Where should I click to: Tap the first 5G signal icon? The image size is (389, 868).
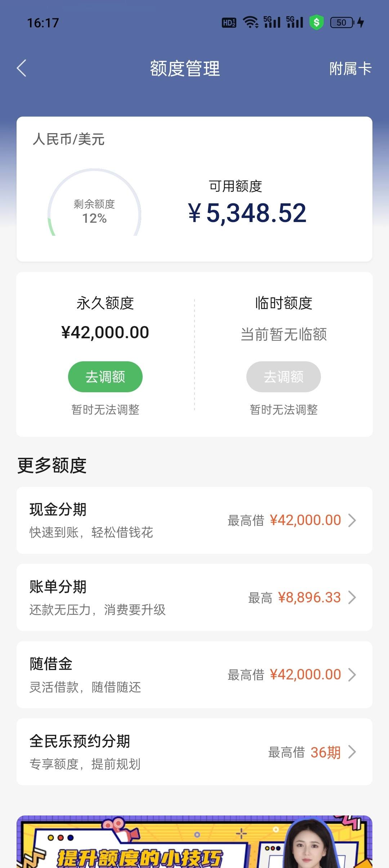tap(272, 22)
